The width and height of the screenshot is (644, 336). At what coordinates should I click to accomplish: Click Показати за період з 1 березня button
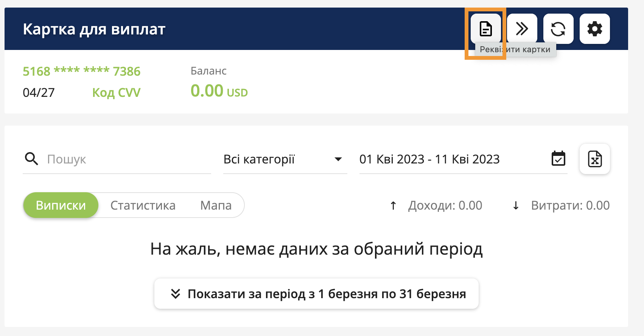(x=326, y=294)
